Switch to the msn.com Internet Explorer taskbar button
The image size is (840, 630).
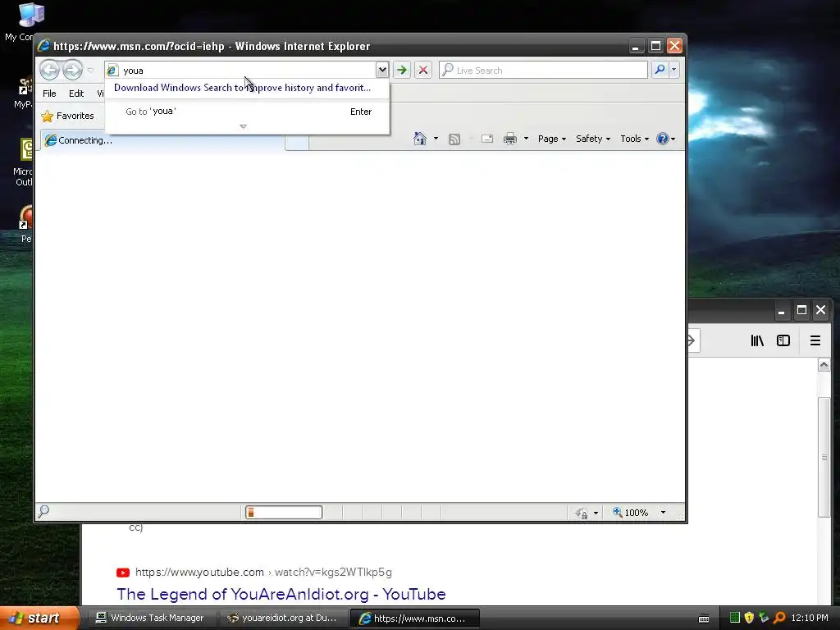414,619
